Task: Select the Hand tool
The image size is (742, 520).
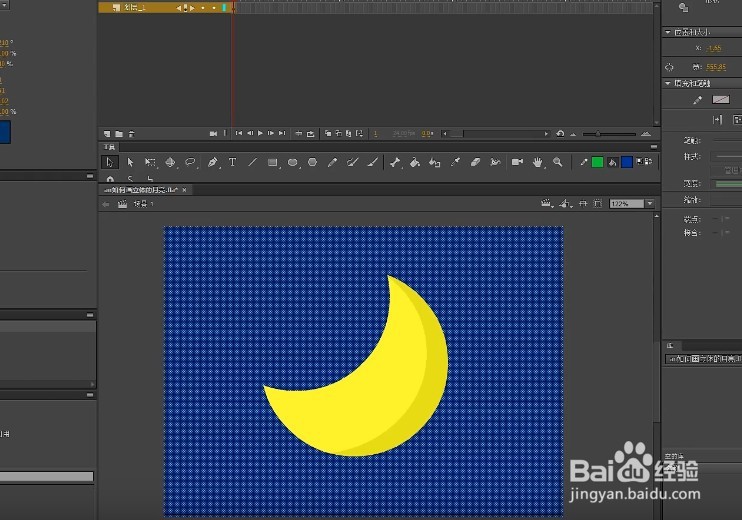Action: (x=538, y=162)
